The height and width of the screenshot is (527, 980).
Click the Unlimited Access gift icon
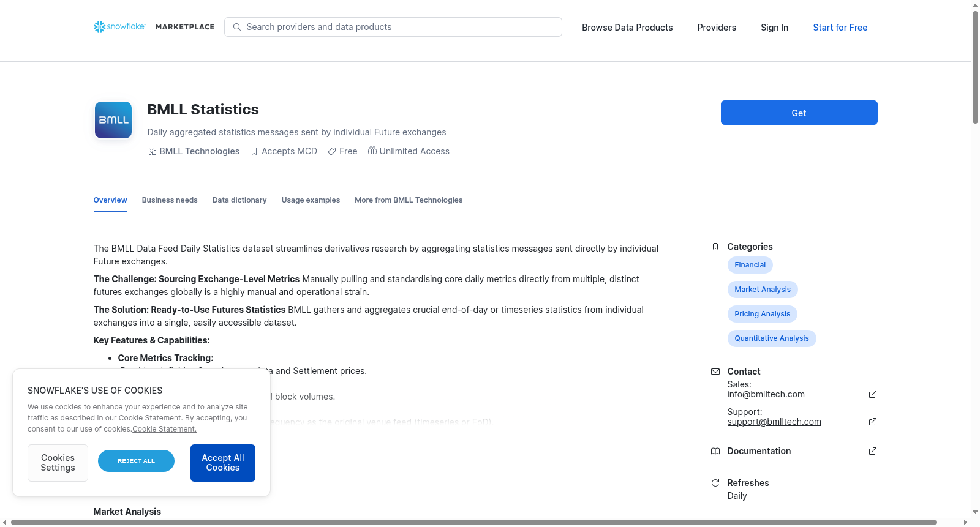[x=372, y=151]
